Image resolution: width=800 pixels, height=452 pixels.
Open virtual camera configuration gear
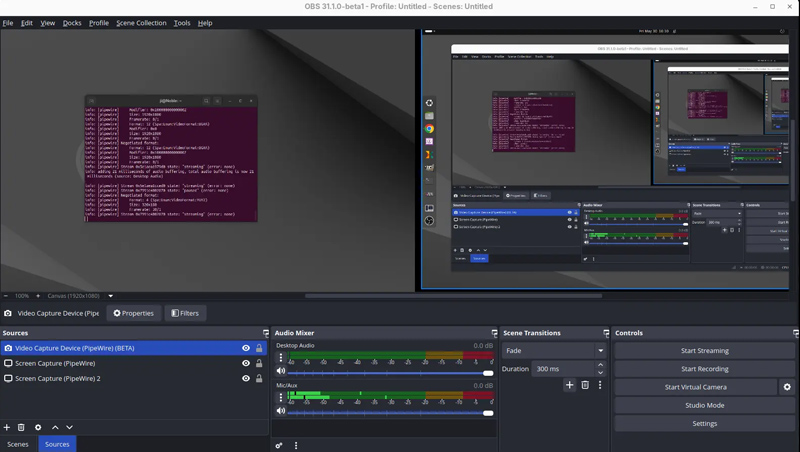787,387
